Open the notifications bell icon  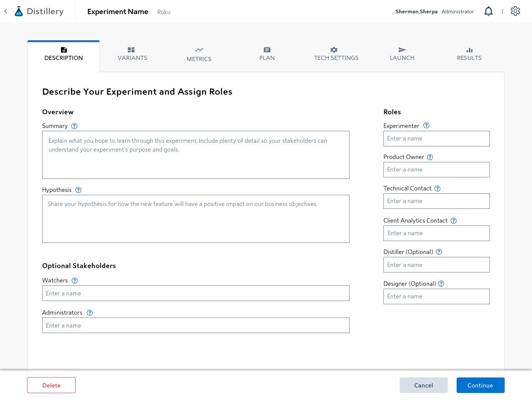pyautogui.click(x=488, y=11)
